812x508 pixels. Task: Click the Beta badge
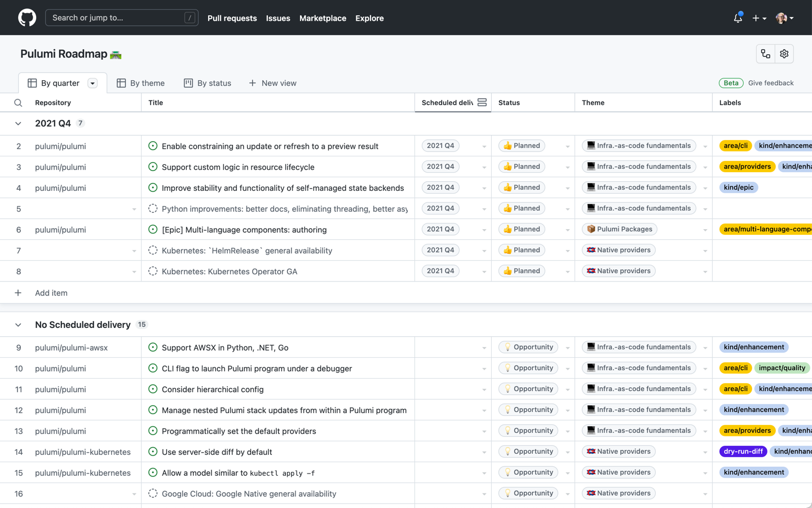pyautogui.click(x=731, y=83)
